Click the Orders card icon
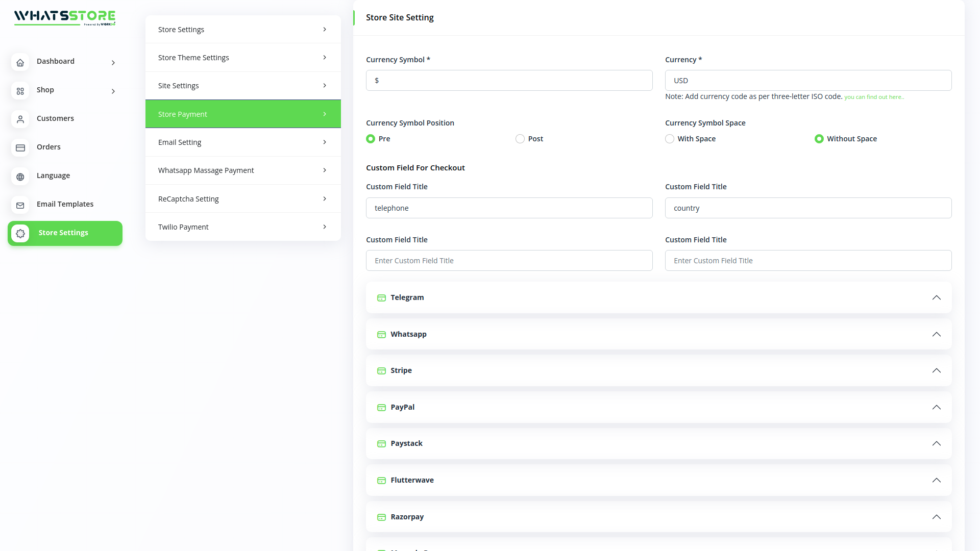The image size is (980, 551). click(20, 148)
